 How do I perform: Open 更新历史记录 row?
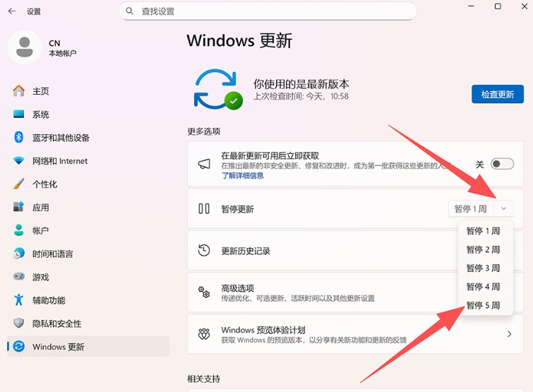(x=318, y=251)
